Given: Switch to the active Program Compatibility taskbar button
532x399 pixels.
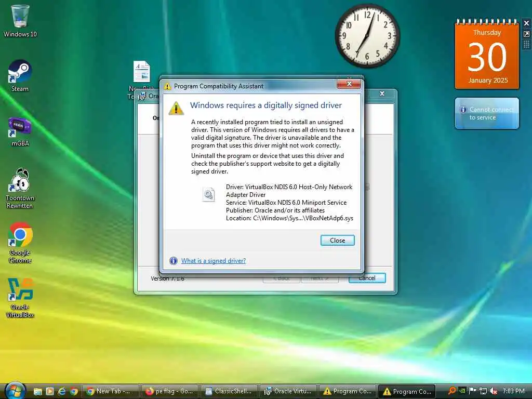Looking at the screenshot, I should 407,391.
